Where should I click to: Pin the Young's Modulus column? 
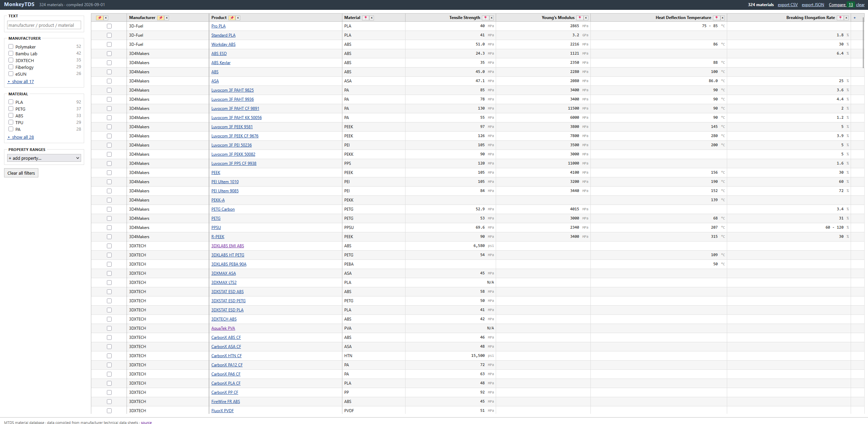[x=580, y=18]
